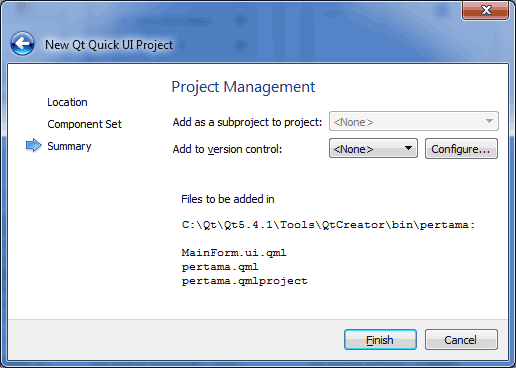Click the blue arrow next to Summary
516x368 pixels.
pos(34,145)
